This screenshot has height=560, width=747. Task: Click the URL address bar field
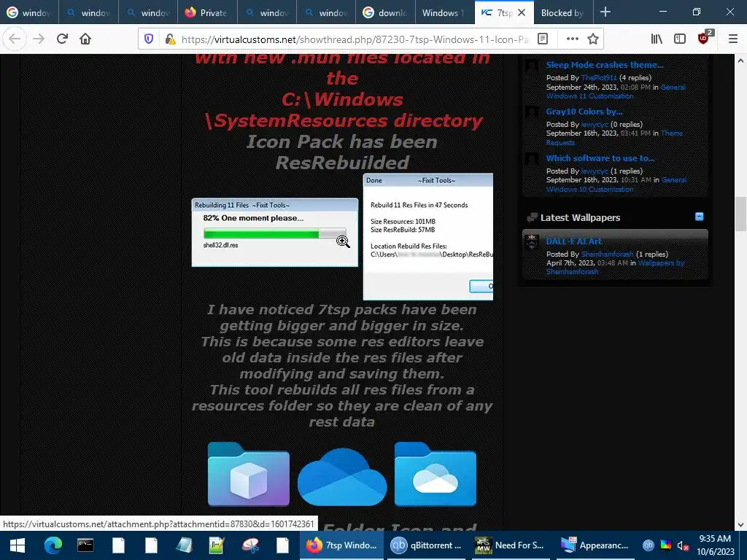pyautogui.click(x=355, y=39)
